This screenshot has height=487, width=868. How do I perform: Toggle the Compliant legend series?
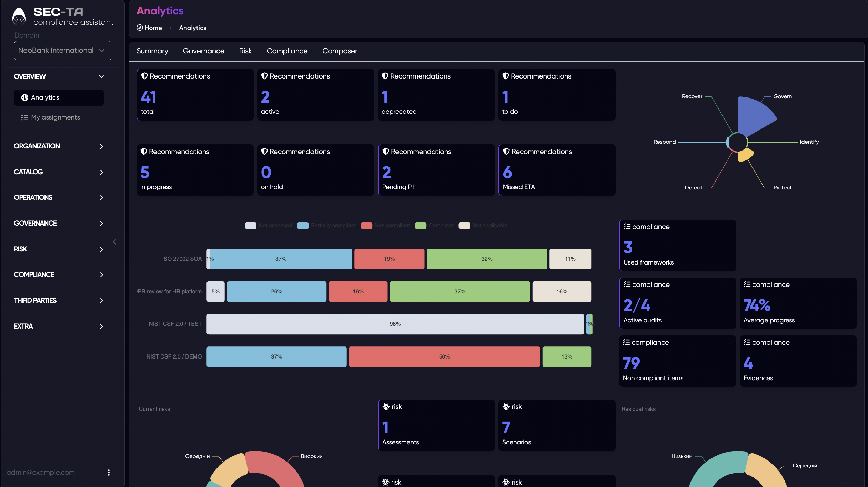point(434,226)
